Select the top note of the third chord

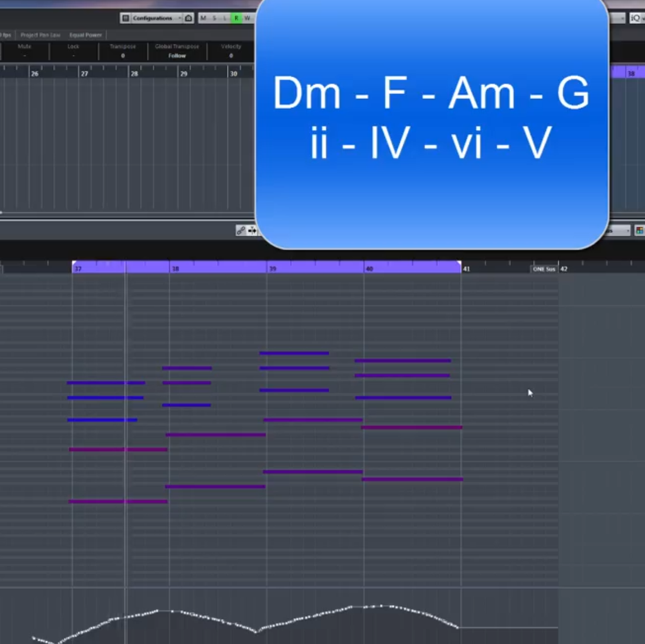pyautogui.click(x=294, y=353)
